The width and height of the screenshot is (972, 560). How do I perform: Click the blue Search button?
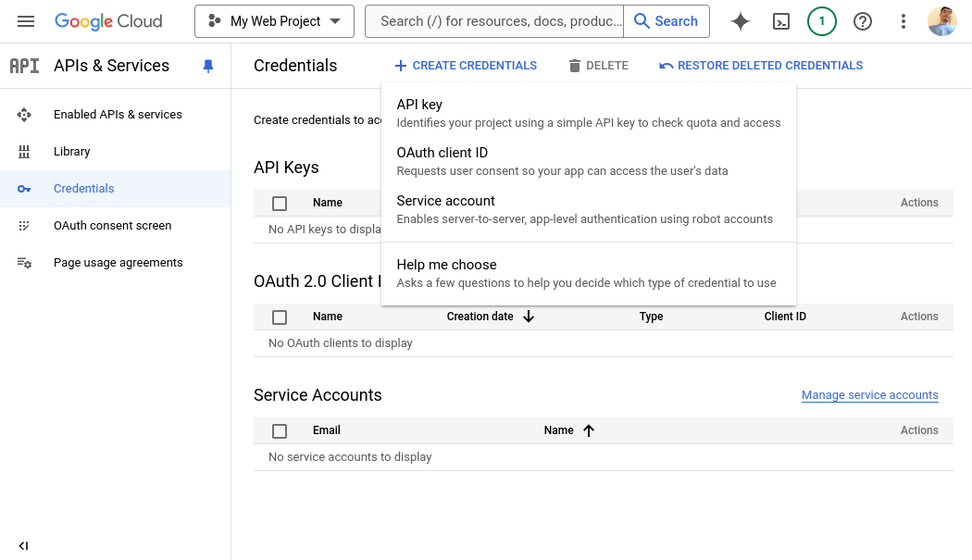pos(667,21)
